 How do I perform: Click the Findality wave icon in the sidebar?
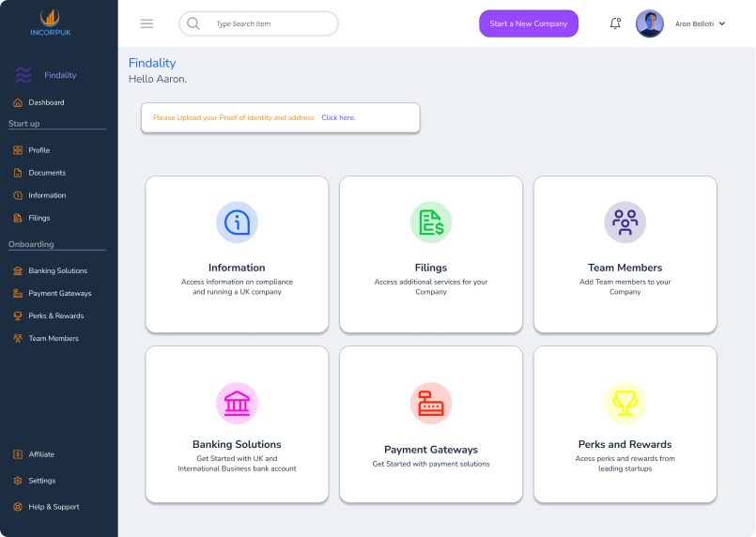(x=23, y=75)
